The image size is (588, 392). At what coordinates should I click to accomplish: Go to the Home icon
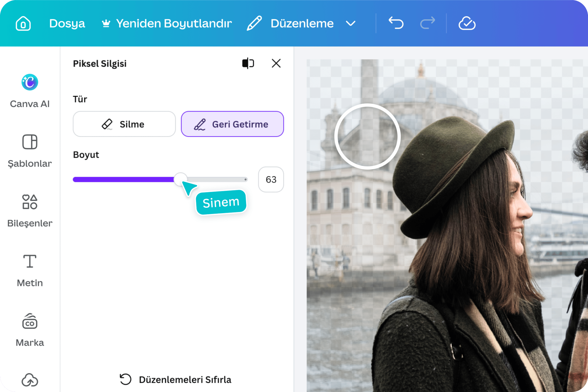23,24
